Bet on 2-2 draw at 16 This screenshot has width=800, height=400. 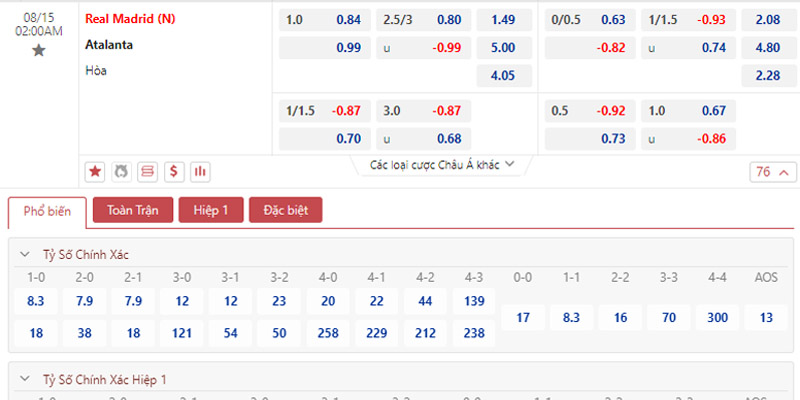pos(620,317)
